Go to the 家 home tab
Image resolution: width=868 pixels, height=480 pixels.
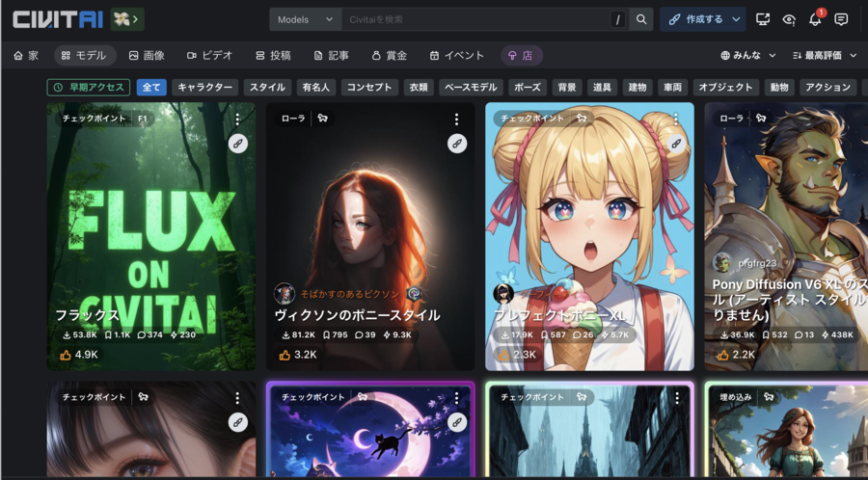[x=26, y=55]
